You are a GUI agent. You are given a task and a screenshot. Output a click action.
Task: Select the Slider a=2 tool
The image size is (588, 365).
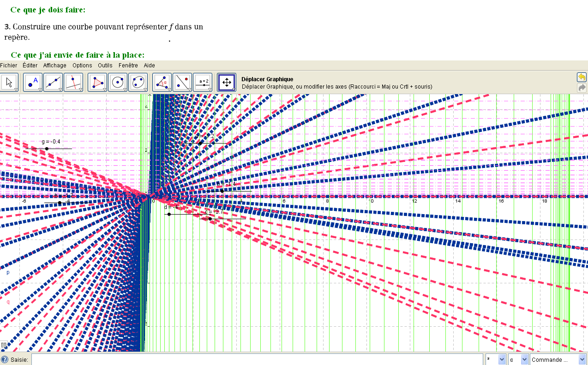click(x=203, y=83)
